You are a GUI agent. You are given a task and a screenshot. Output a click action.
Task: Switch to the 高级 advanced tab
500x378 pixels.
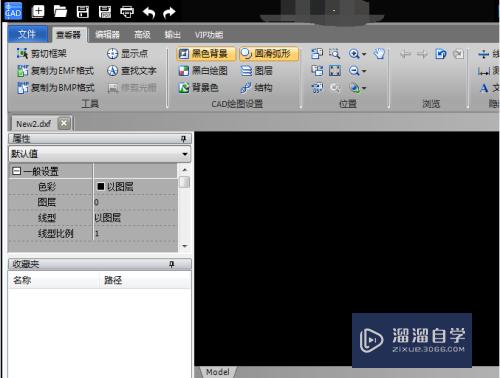(142, 35)
